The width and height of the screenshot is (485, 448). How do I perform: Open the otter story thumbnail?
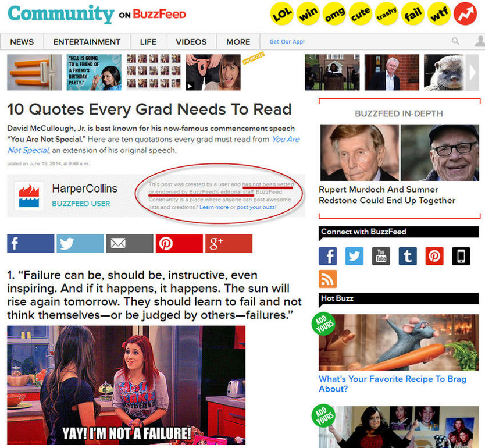click(444, 72)
